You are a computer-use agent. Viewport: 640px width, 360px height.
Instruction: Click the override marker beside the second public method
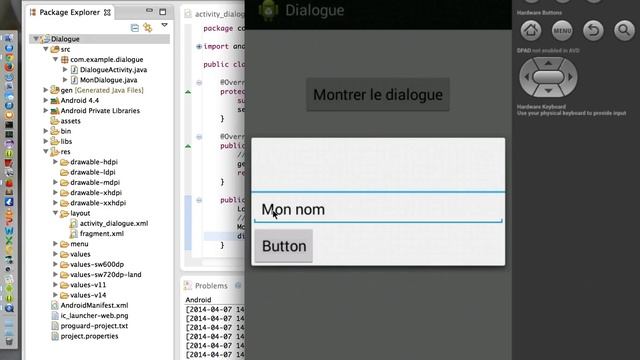point(188,146)
